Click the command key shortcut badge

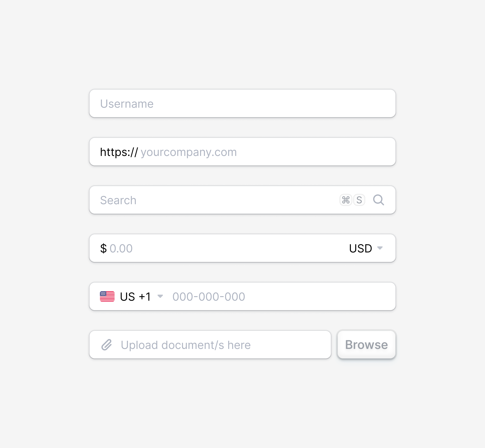pos(346,200)
